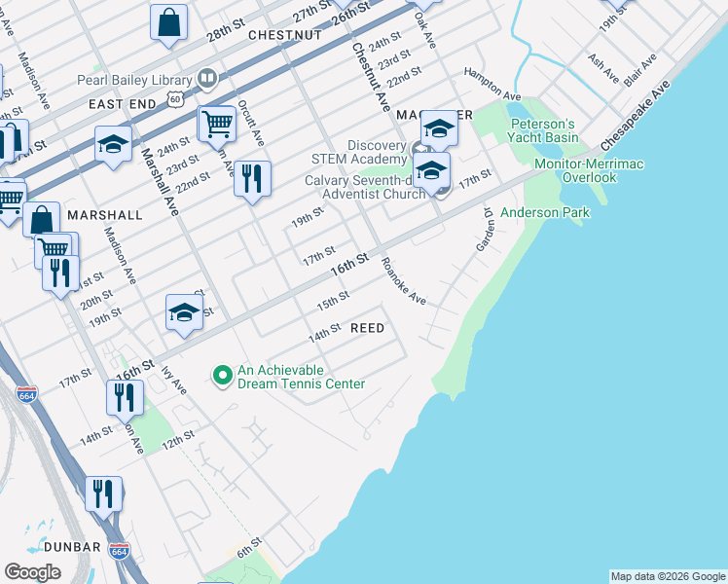Select the DUNBAR neighborhood label
This screenshot has width=728, height=584.
click(72, 547)
